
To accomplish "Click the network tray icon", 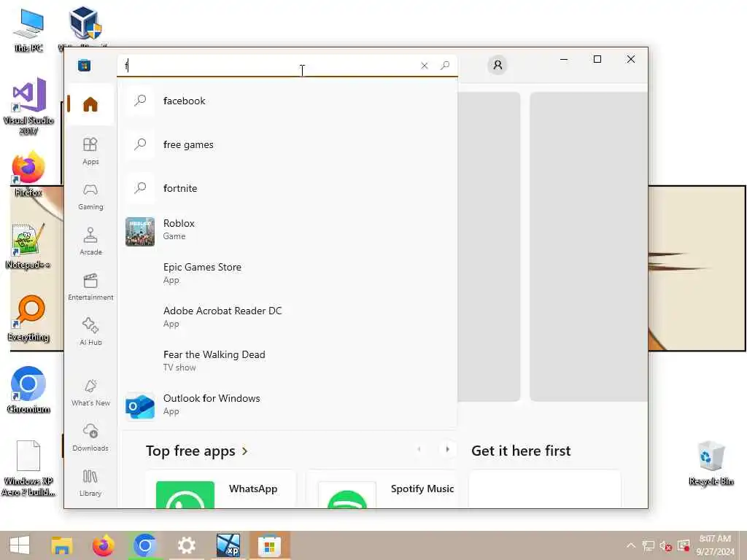I will pyautogui.click(x=648, y=545).
